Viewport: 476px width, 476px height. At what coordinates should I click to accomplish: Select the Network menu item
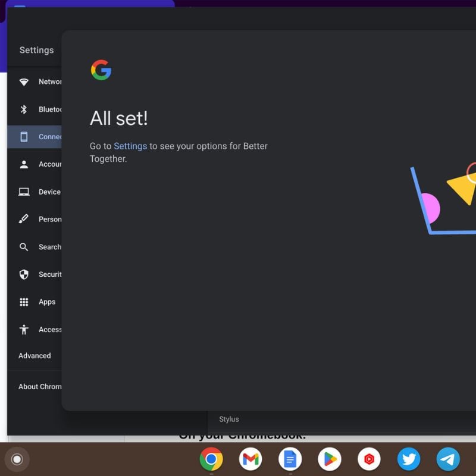tap(50, 82)
